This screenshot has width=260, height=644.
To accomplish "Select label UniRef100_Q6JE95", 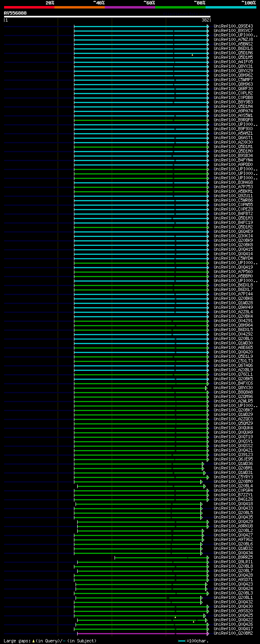I will click(x=233, y=459).
